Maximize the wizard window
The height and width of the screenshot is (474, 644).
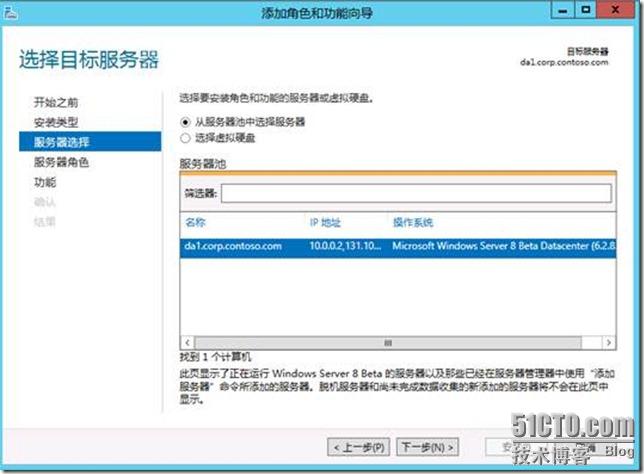click(x=586, y=11)
